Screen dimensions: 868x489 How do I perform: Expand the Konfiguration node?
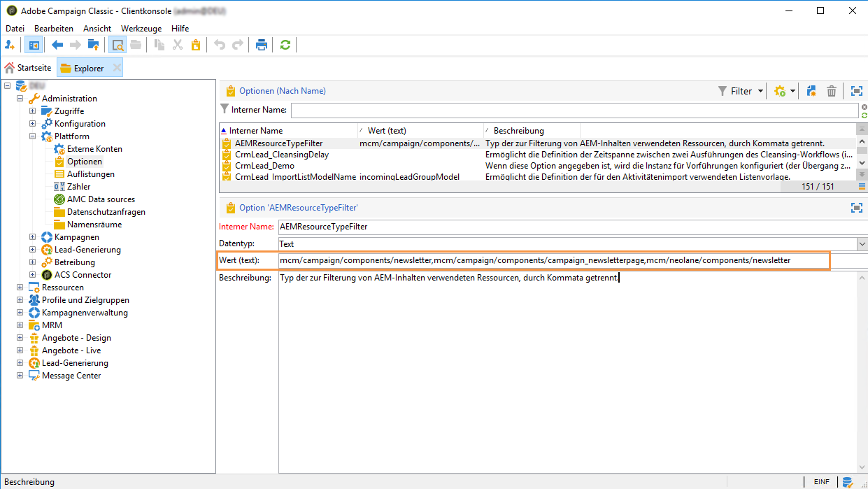(32, 124)
